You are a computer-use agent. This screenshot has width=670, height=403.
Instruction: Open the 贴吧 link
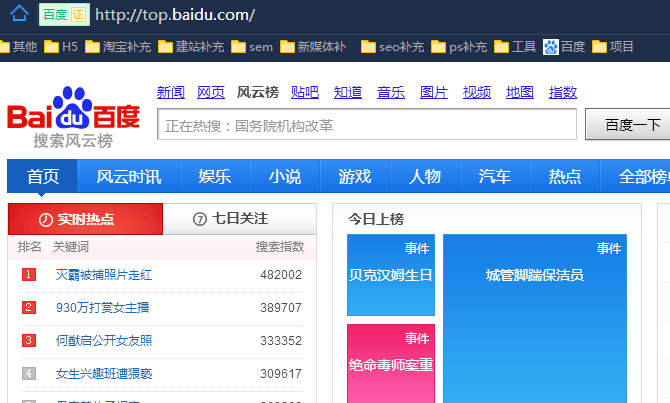tap(305, 92)
